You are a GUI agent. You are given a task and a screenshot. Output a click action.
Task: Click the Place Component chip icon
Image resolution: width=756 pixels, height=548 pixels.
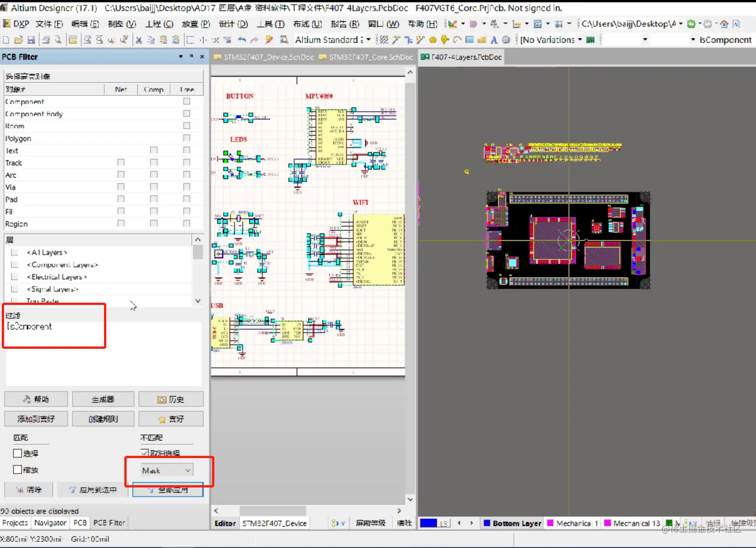click(x=506, y=40)
